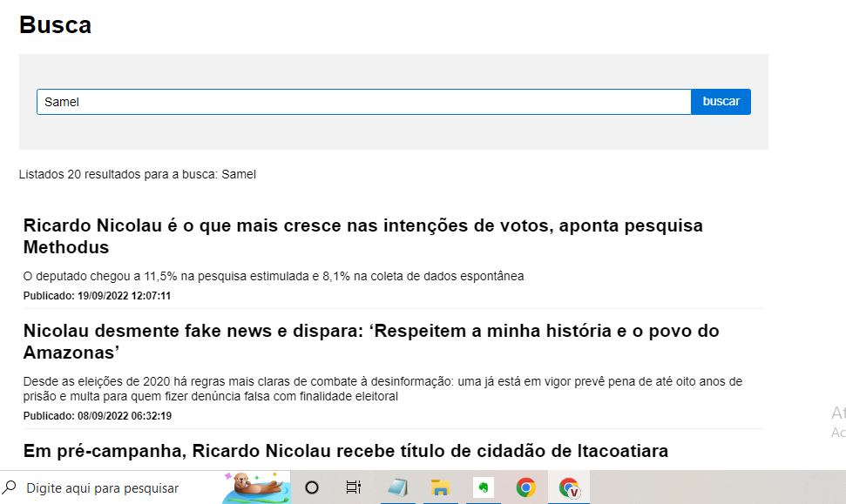Click the Busca page heading
The height and width of the screenshot is (504, 846).
55,25
